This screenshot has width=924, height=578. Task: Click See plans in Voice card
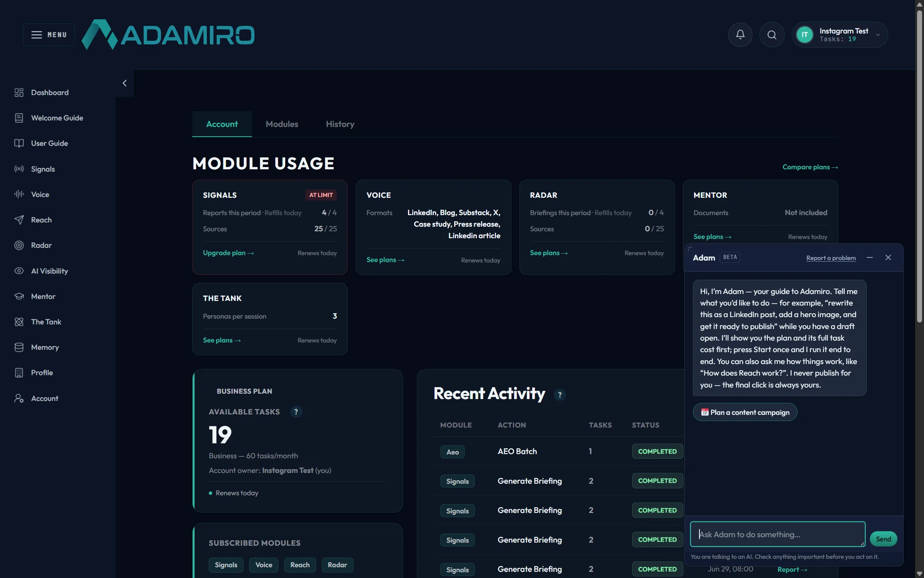coord(385,260)
